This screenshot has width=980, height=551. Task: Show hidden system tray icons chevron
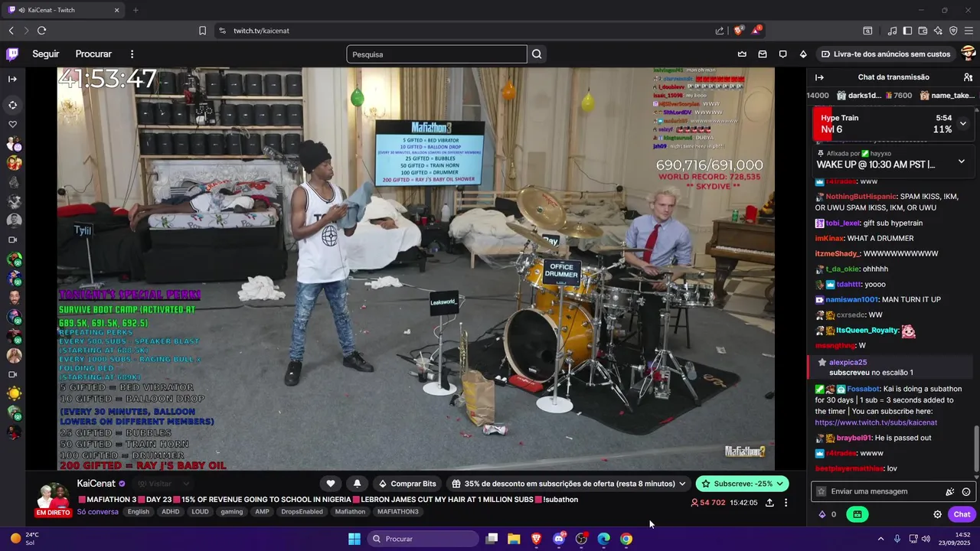click(x=880, y=539)
